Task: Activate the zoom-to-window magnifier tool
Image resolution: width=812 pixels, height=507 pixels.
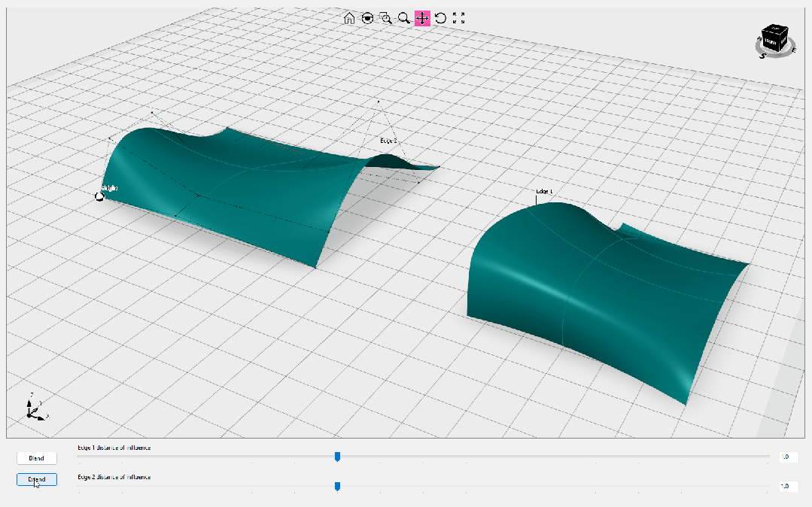Action: click(386, 19)
